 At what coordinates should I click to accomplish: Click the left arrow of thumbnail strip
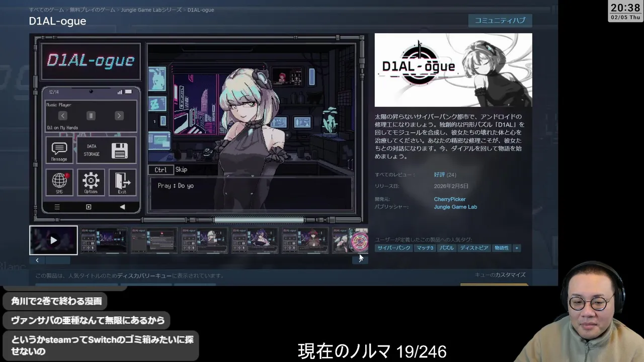37,260
